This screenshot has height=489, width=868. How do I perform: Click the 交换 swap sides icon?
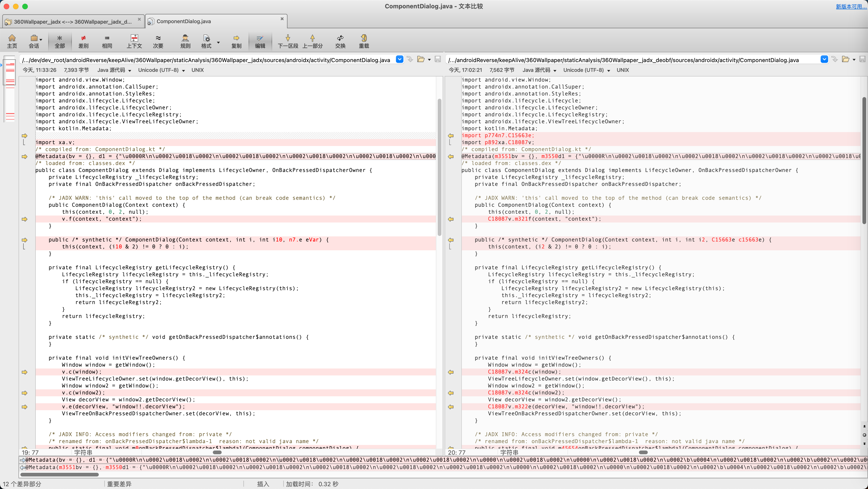(x=340, y=38)
